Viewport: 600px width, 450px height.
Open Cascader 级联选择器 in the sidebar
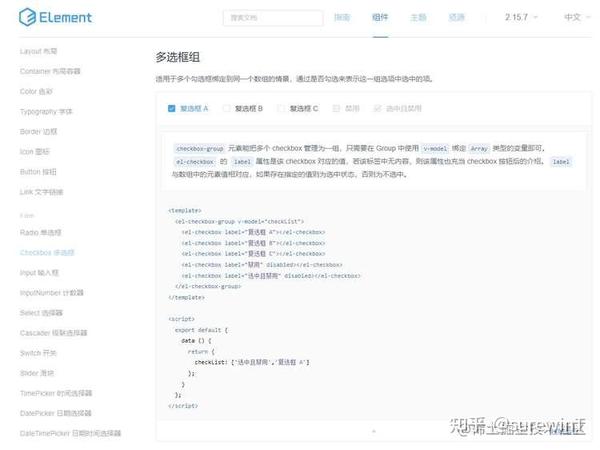pos(53,333)
